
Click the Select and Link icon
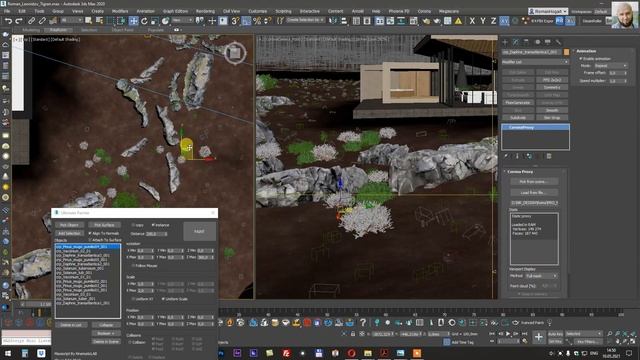31,20
